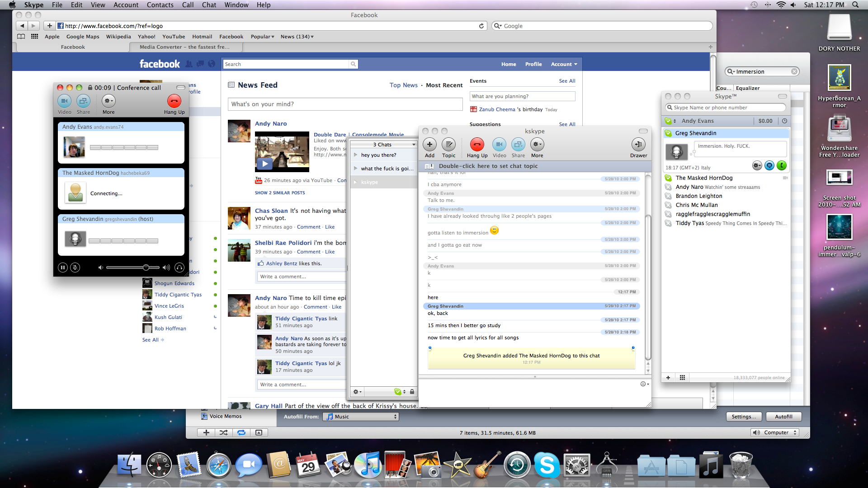Open Chat menu in menu bar
This screenshot has height=488, width=868.
209,5
